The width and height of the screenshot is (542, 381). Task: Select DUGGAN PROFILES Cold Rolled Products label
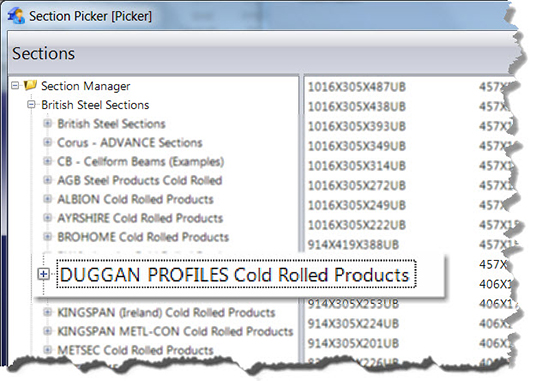point(236,275)
